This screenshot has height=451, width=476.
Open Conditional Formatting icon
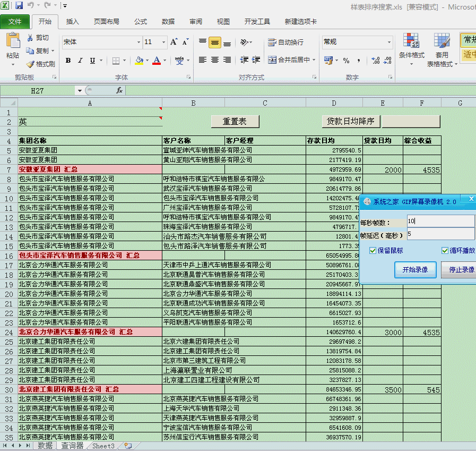pos(411,41)
